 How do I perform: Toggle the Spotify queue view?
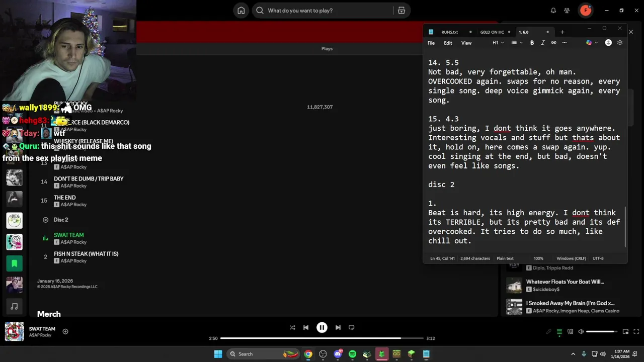(x=559, y=331)
